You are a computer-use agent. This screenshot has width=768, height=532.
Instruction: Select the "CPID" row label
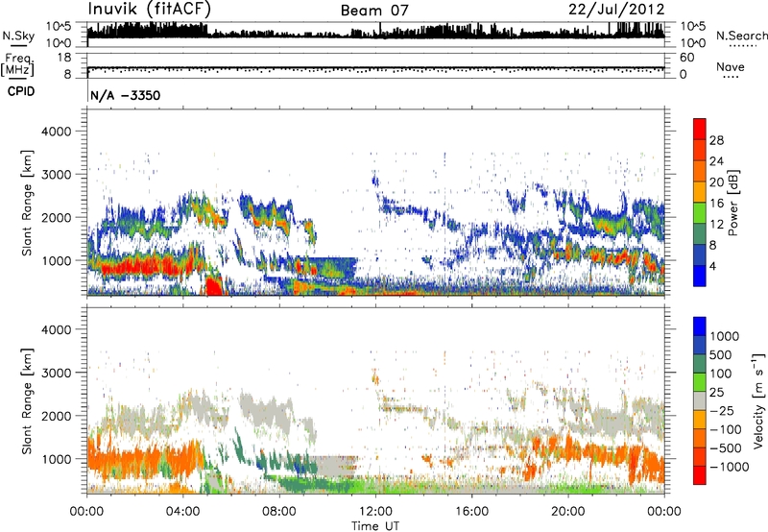pyautogui.click(x=21, y=91)
